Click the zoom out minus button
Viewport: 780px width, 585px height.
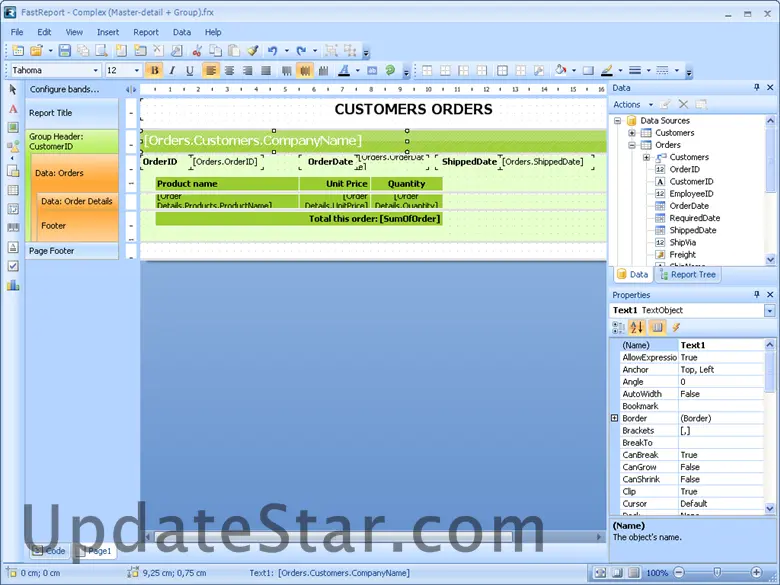(679, 573)
